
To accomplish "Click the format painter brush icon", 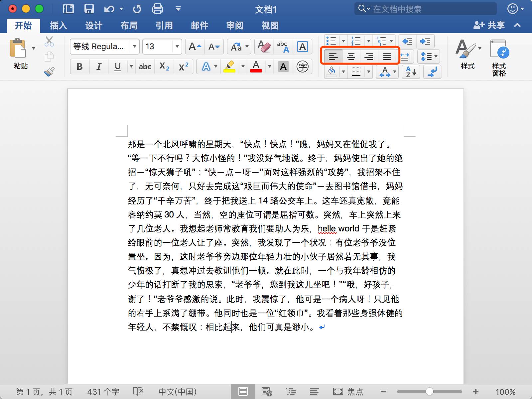I will click(49, 72).
